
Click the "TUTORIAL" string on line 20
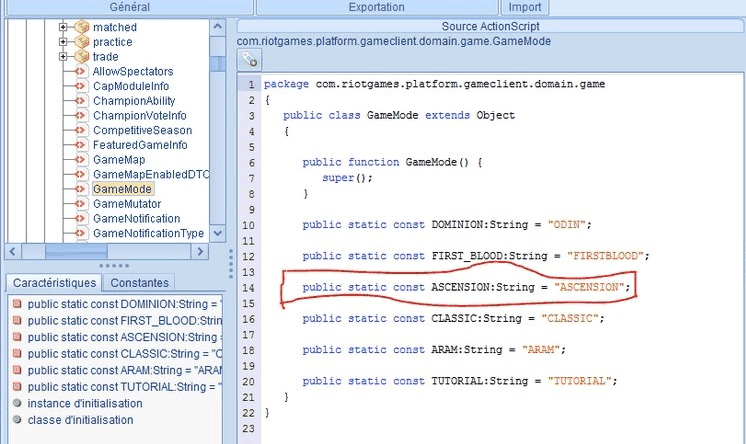pos(579,381)
